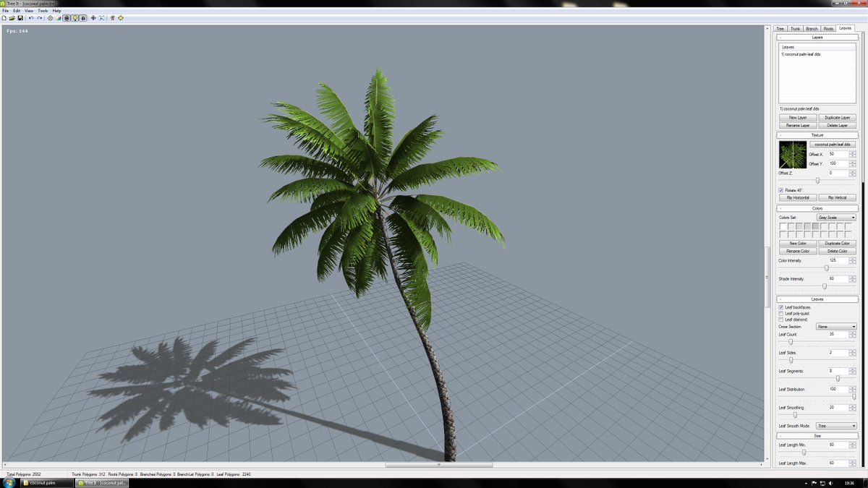Disable the Leaf backfaces checkbox
Image resolution: width=868 pixels, height=488 pixels.
[x=780, y=307]
